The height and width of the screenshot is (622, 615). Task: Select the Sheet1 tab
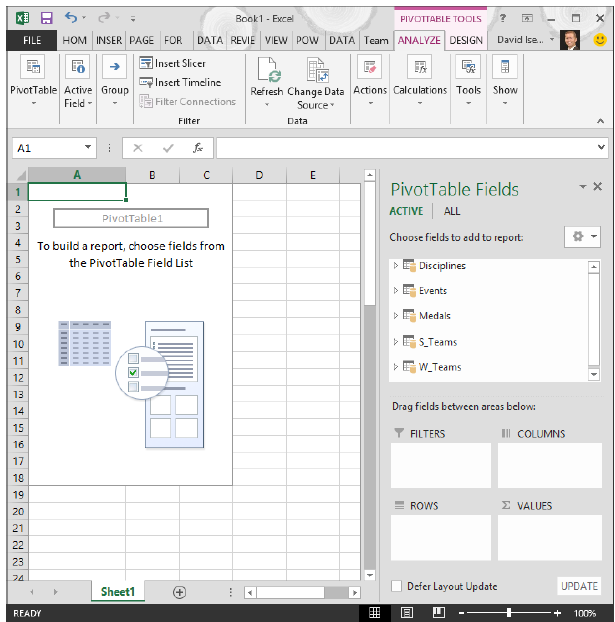pyautogui.click(x=118, y=592)
